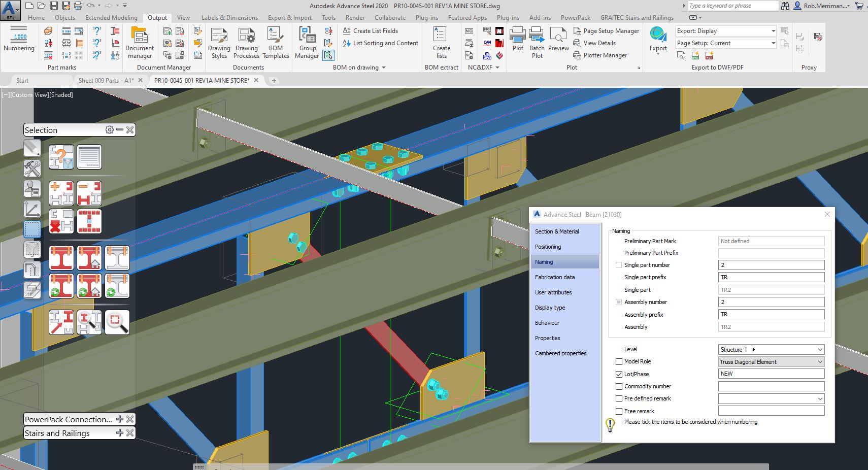868x470 pixels.
Task: Click List Sorting and Content
Action: pyautogui.click(x=381, y=43)
